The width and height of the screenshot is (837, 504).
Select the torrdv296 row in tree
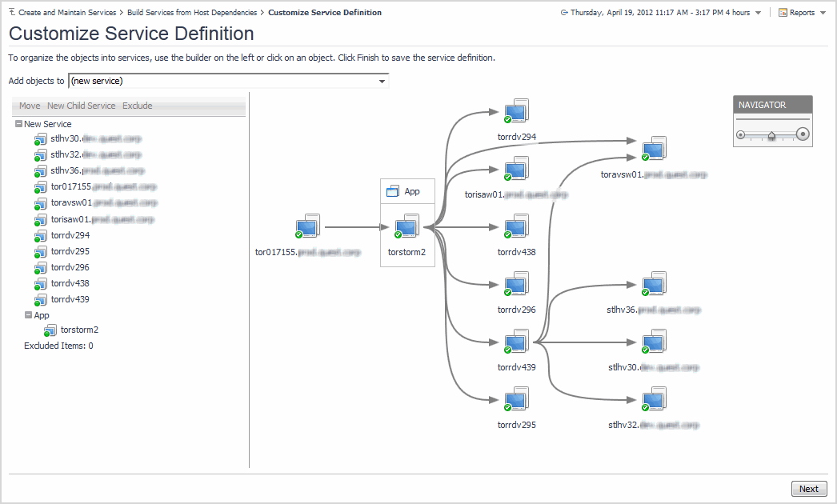[x=70, y=267]
